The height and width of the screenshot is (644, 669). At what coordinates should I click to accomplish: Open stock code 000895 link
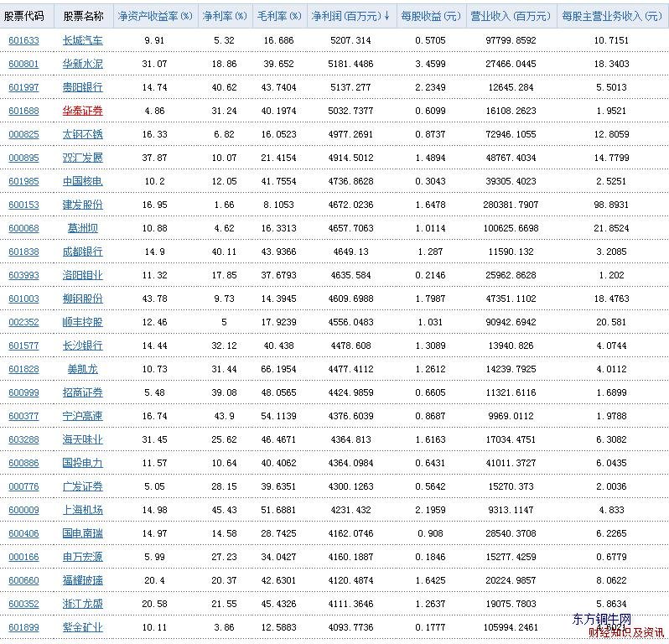coord(23,158)
